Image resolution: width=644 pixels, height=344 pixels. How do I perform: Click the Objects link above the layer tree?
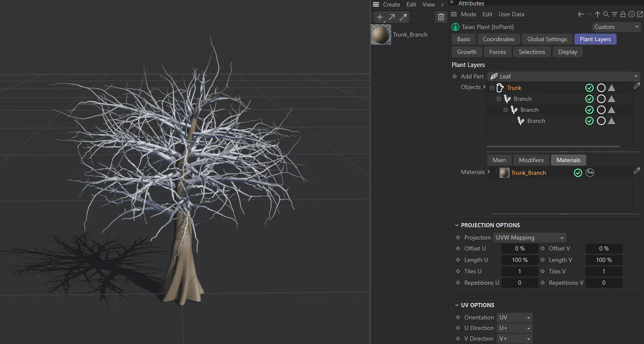pos(471,87)
